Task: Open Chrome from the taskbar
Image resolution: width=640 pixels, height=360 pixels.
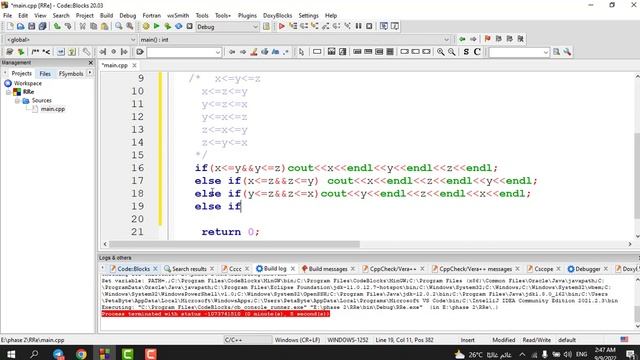Action: pos(81,354)
